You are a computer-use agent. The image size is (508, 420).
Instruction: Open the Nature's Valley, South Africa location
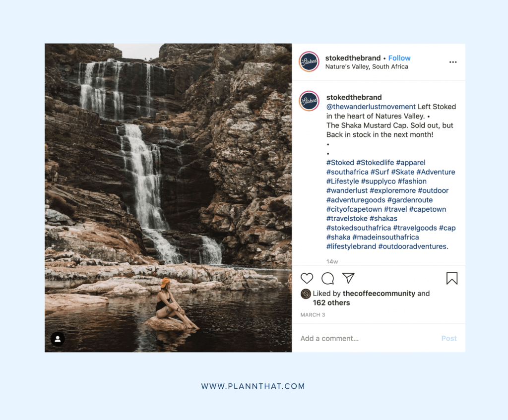[367, 67]
